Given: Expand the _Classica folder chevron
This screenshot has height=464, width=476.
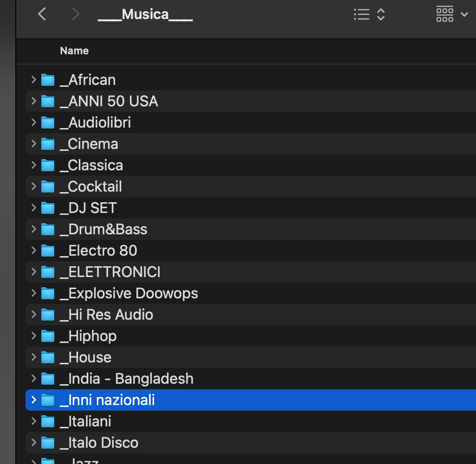Looking at the screenshot, I should [x=33, y=165].
